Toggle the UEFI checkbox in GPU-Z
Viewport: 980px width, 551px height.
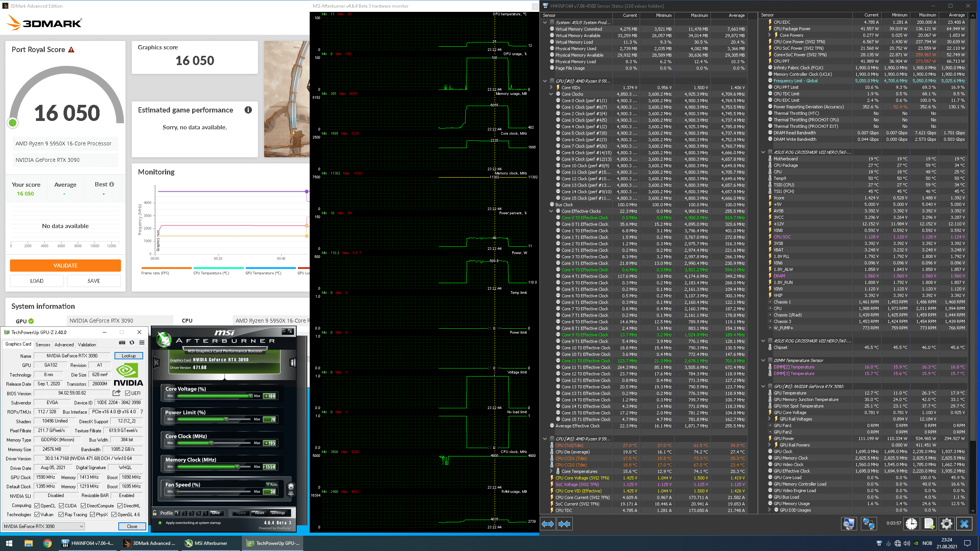128,393
